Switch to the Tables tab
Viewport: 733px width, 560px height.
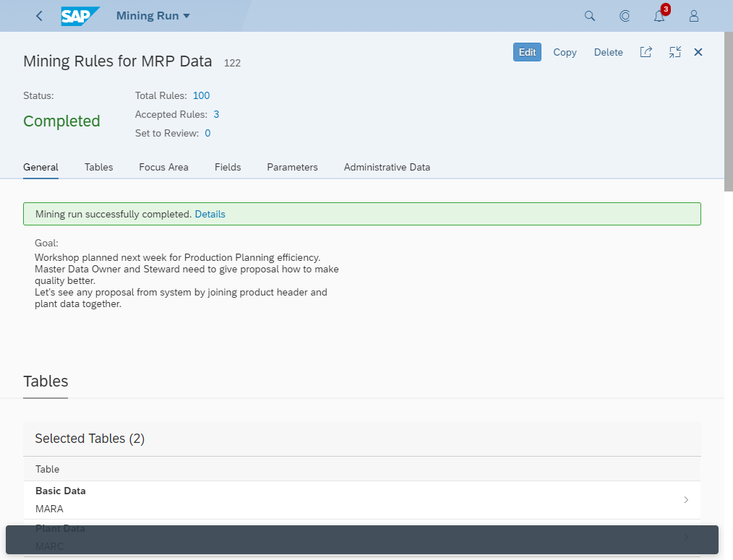98,167
